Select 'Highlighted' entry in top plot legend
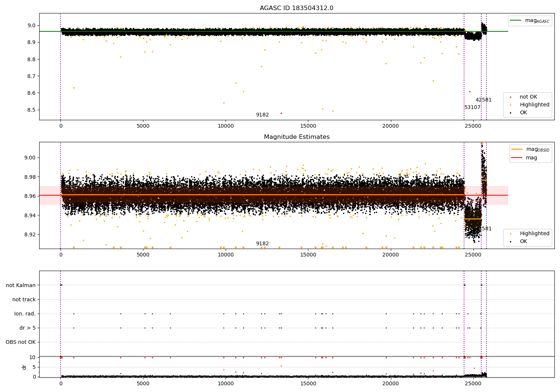 [x=535, y=105]
